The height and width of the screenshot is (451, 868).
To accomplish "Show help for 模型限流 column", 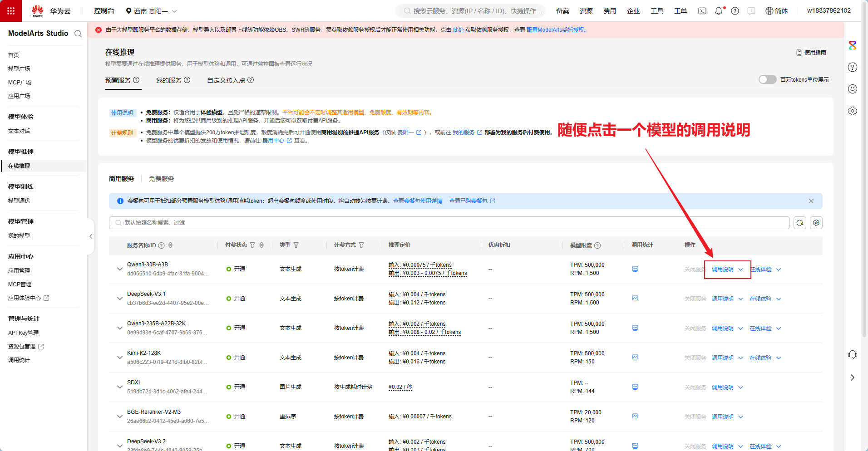I will pos(597,245).
